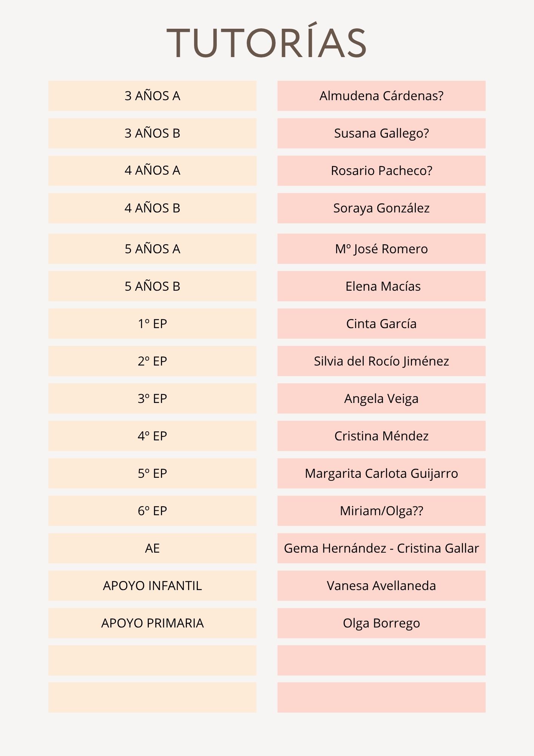The height and width of the screenshot is (756, 534).
Task: Select the Mº José Romero cell
Action: coord(381,249)
